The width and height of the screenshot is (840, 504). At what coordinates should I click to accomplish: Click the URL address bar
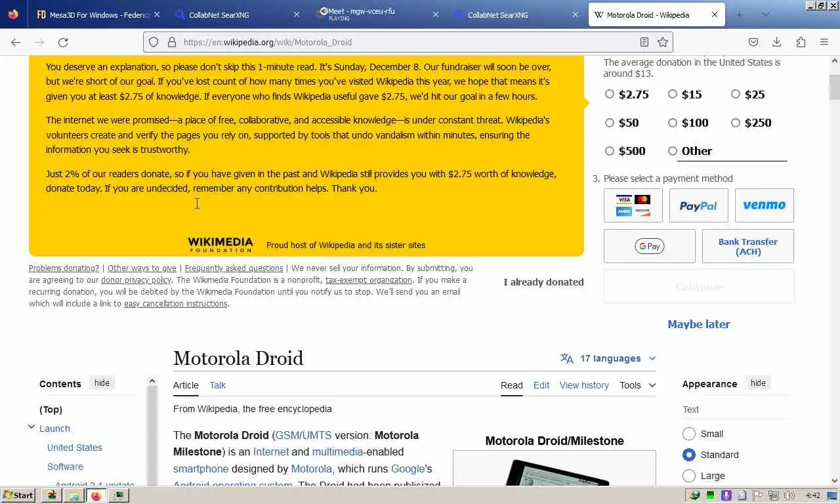click(x=407, y=42)
